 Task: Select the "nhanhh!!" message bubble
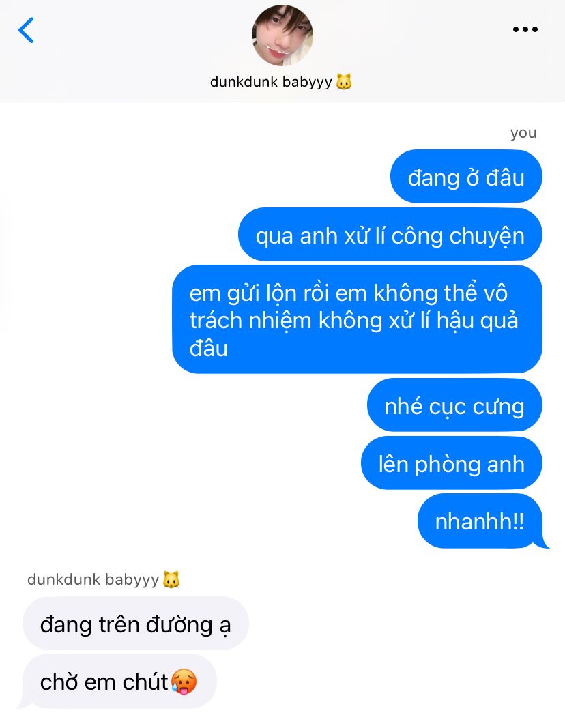[x=480, y=521]
